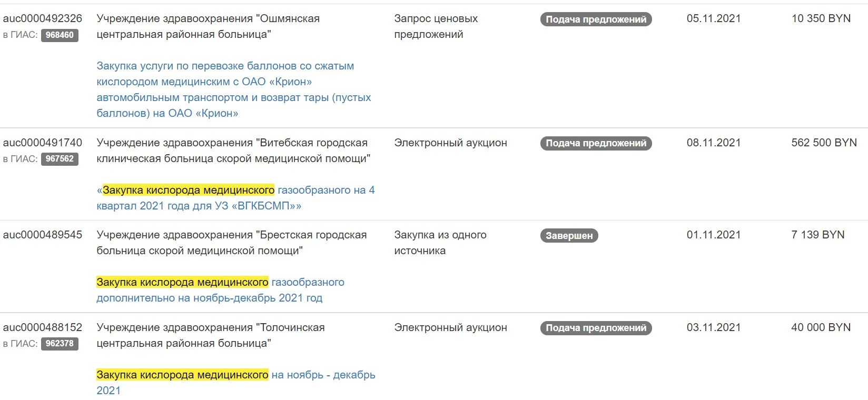Select auction number auc0000488152
Image resolution: width=868 pixels, height=400 pixels.
click(43, 327)
